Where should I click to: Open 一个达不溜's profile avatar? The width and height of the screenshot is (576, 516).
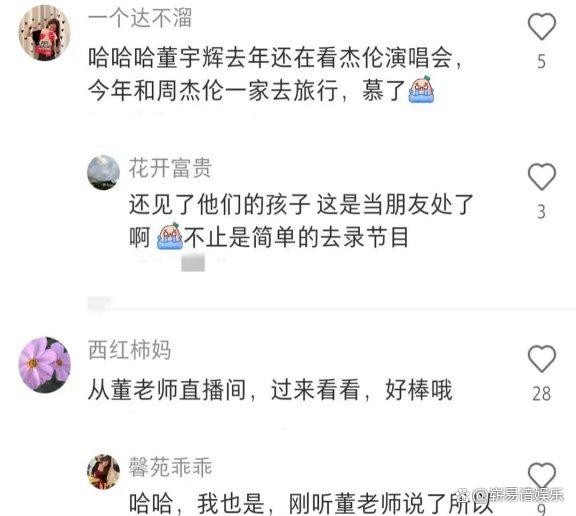[44, 33]
